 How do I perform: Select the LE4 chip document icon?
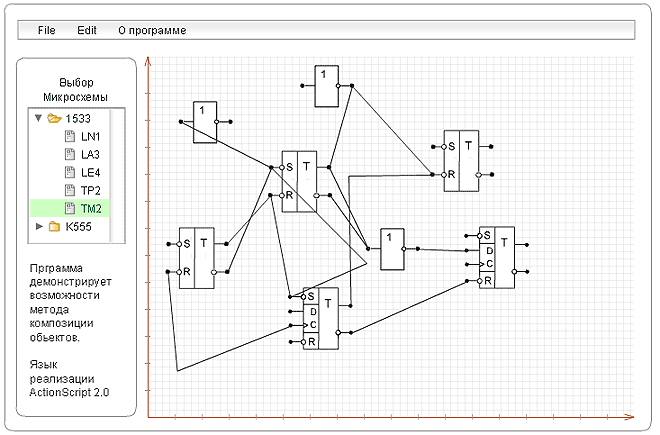[70, 172]
